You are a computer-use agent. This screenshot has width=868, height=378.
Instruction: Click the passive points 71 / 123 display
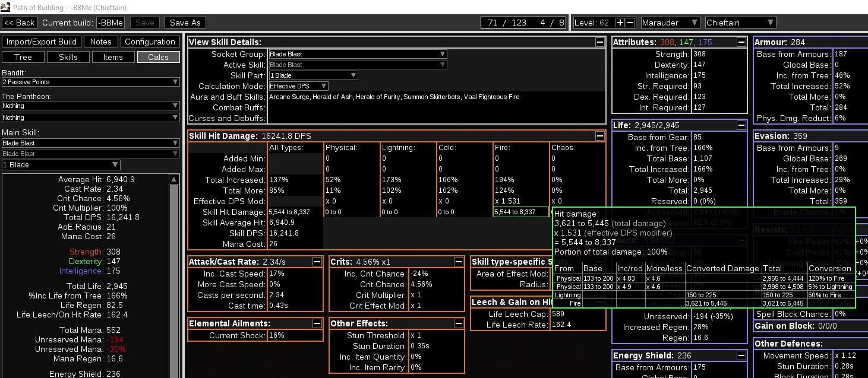point(507,23)
